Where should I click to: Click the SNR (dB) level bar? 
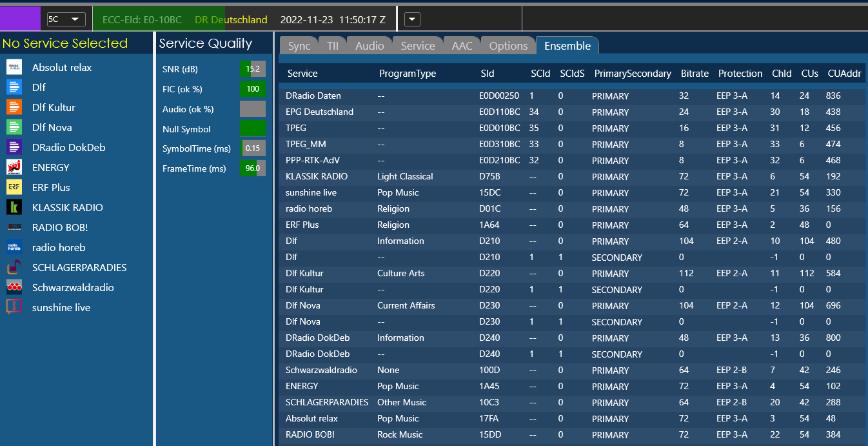[252, 69]
